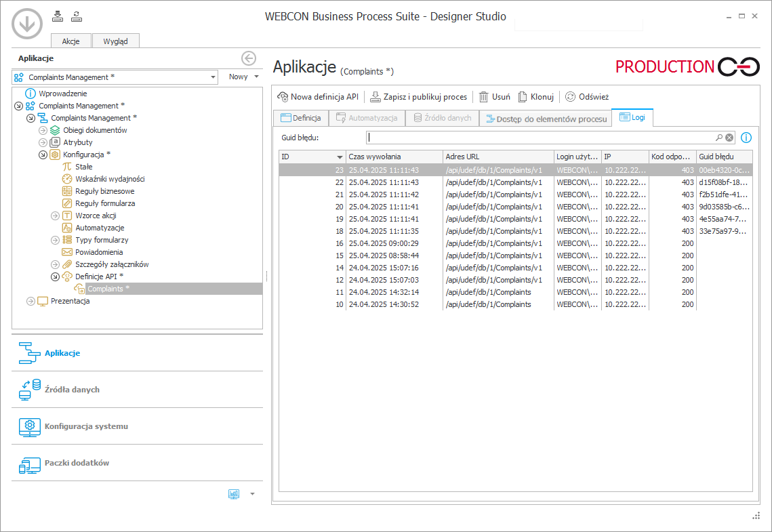Click the Klonuj toolbar button
The height and width of the screenshot is (532, 772).
click(x=535, y=97)
